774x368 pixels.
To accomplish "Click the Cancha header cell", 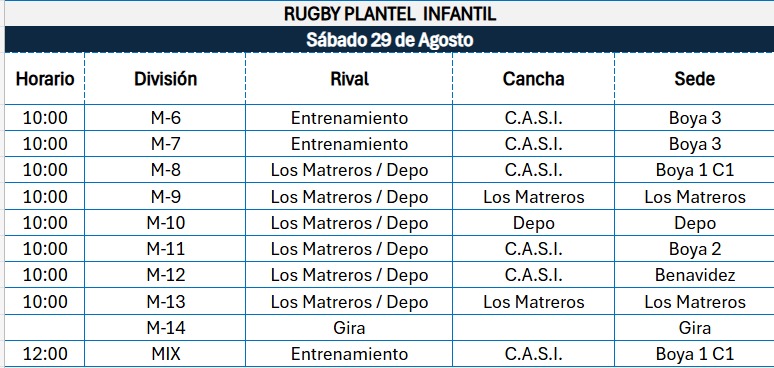I will [x=534, y=78].
